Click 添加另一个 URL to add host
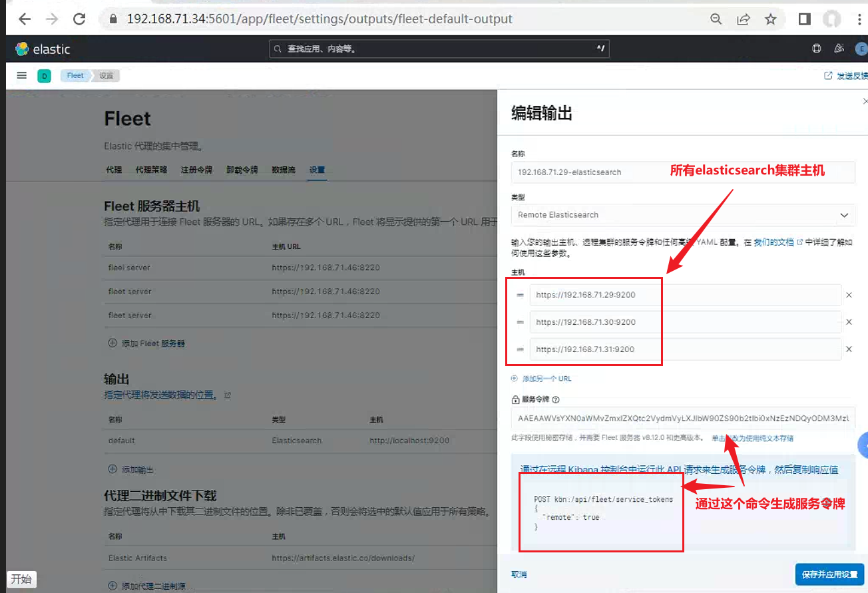868x593 pixels. pos(541,379)
